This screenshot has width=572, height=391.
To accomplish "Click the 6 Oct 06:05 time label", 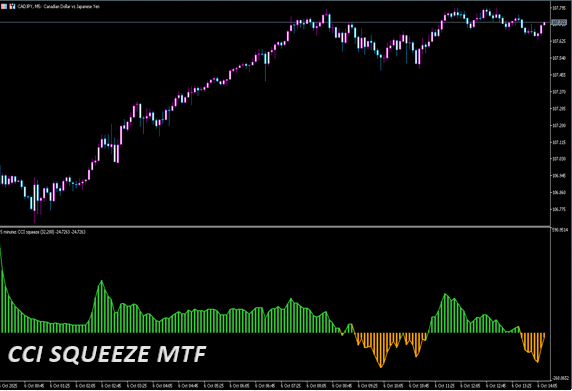I will tap(239, 386).
